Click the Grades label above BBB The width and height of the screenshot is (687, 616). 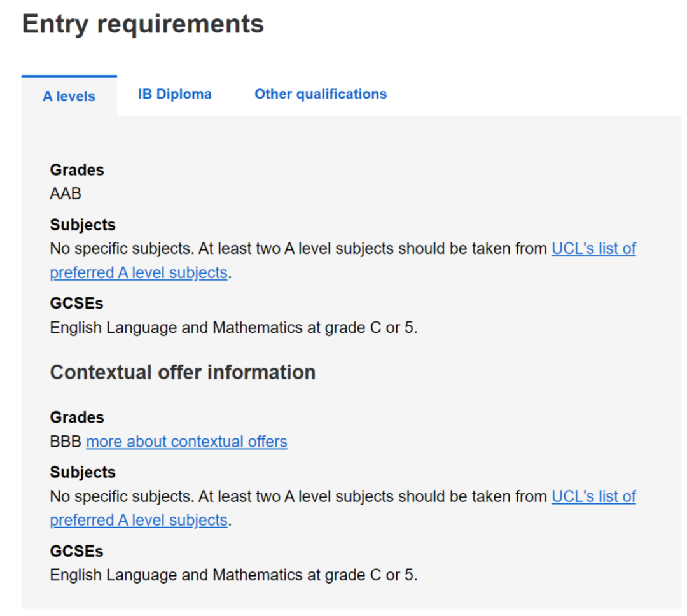[77, 417]
